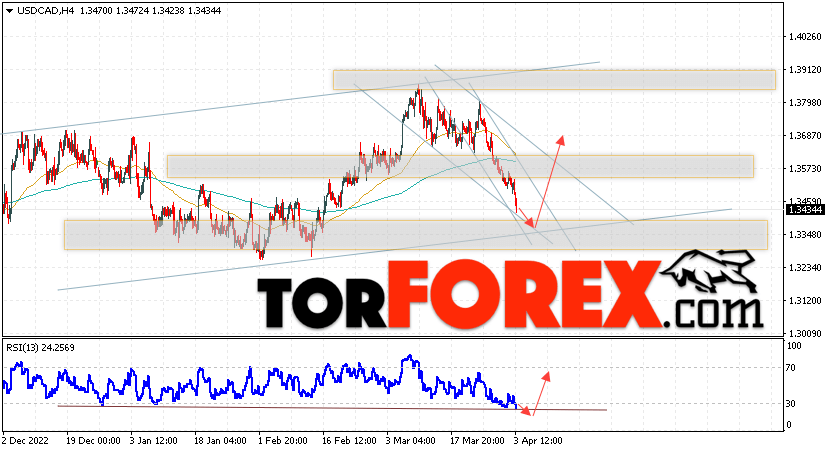Viewport: 829px width, 452px height.
Task: Click the 1.36870 price axis label
Action: coord(805,136)
